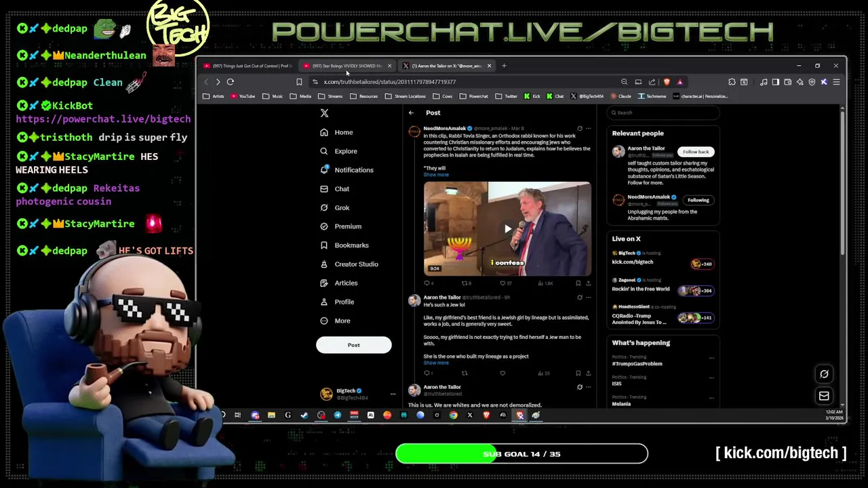
Task: Open the Techmeme bookmark
Action: point(652,96)
